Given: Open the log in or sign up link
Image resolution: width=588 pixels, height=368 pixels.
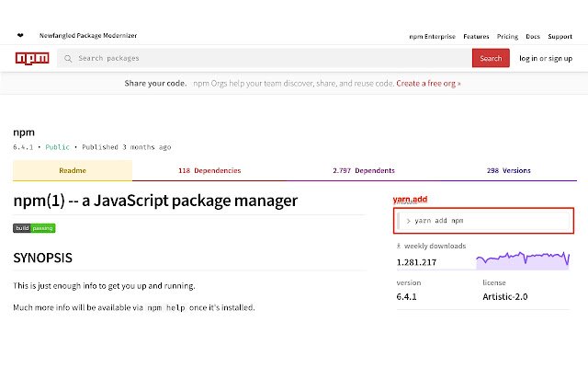Looking at the screenshot, I should coord(546,59).
